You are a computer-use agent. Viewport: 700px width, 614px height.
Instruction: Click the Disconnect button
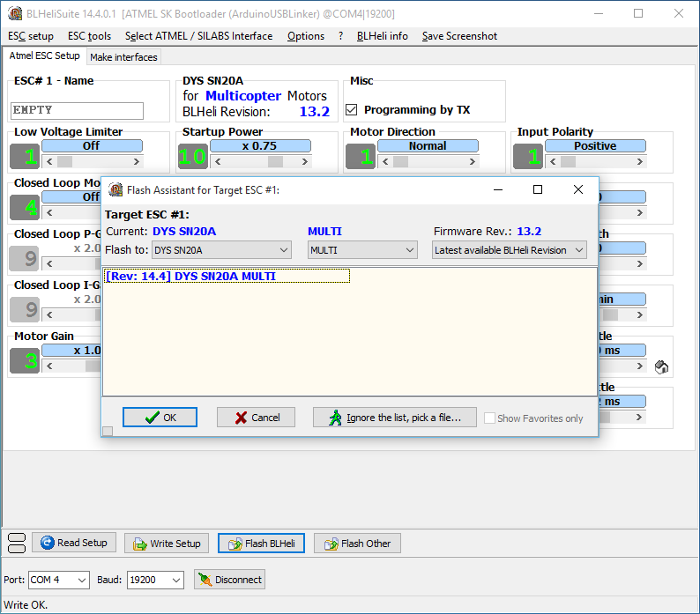coord(229,579)
